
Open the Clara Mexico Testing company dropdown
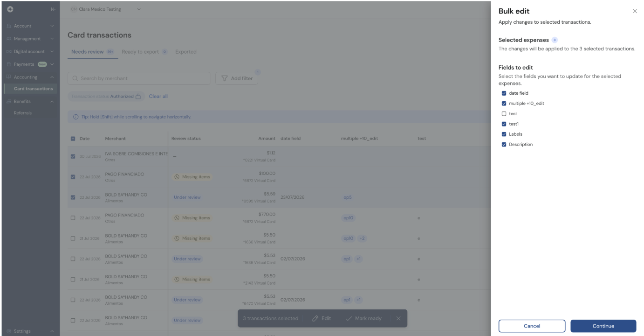point(106,9)
